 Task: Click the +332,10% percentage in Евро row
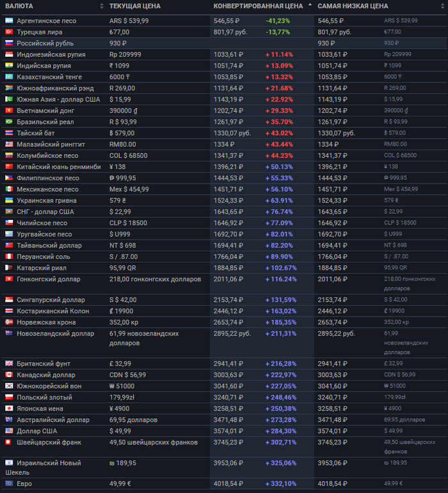pyautogui.click(x=281, y=483)
